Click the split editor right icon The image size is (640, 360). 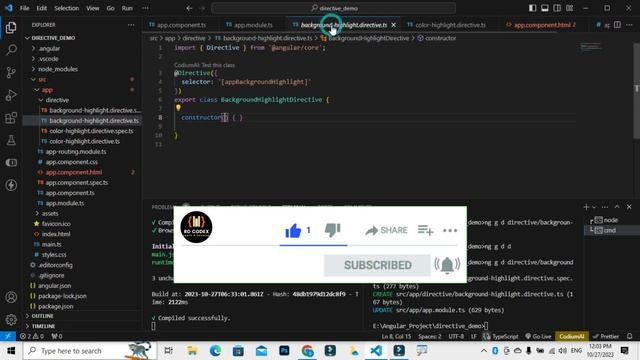pyautogui.click(x=617, y=25)
